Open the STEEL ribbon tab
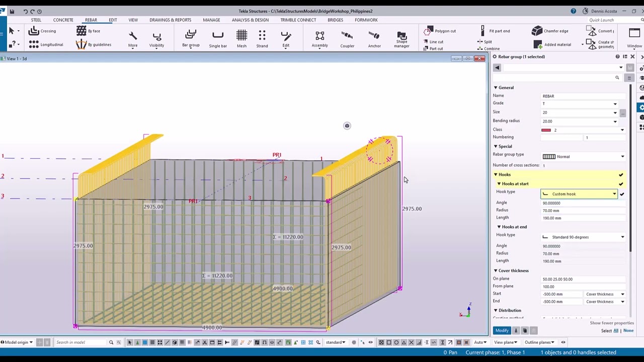This screenshot has height=362, width=644. click(x=36, y=20)
